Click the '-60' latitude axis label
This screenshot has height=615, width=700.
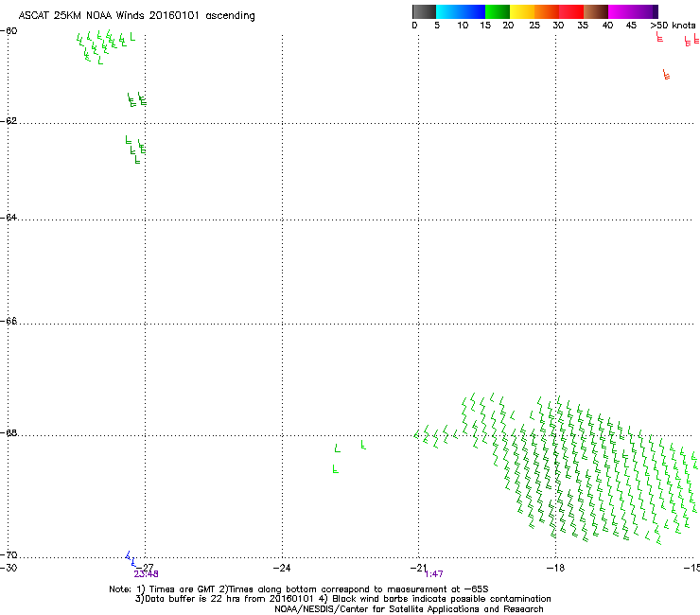click(9, 31)
